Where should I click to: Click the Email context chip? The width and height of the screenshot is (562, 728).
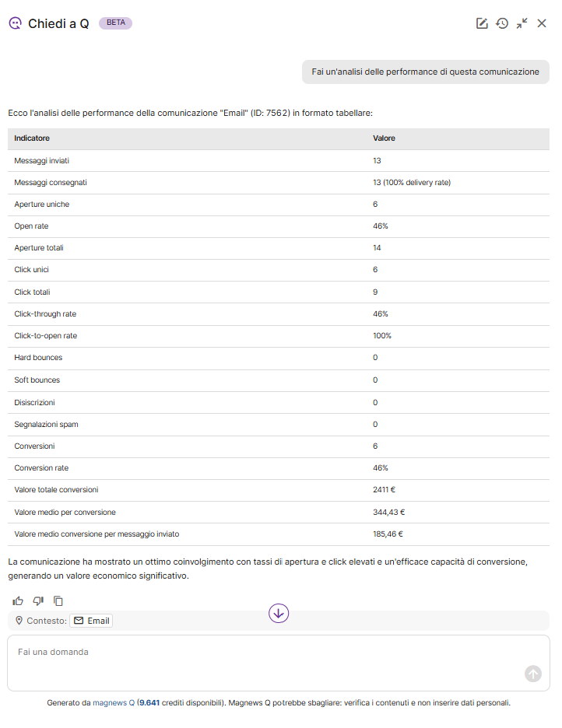[x=91, y=621]
